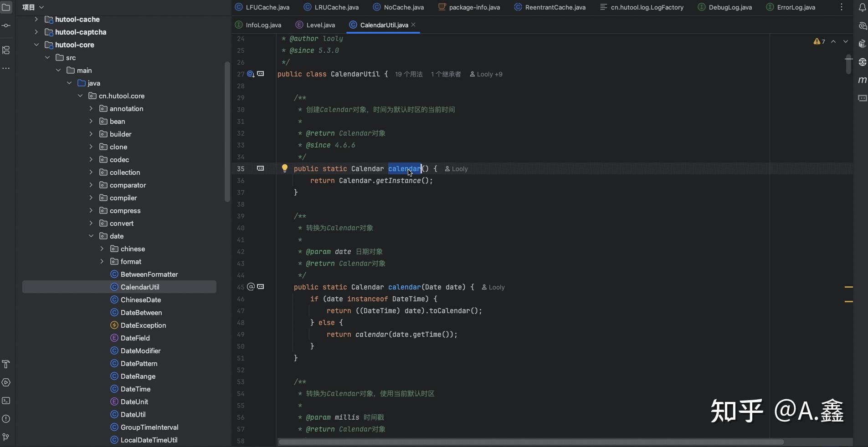
Task: Open the Project view dropdown
Action: pyautogui.click(x=33, y=7)
